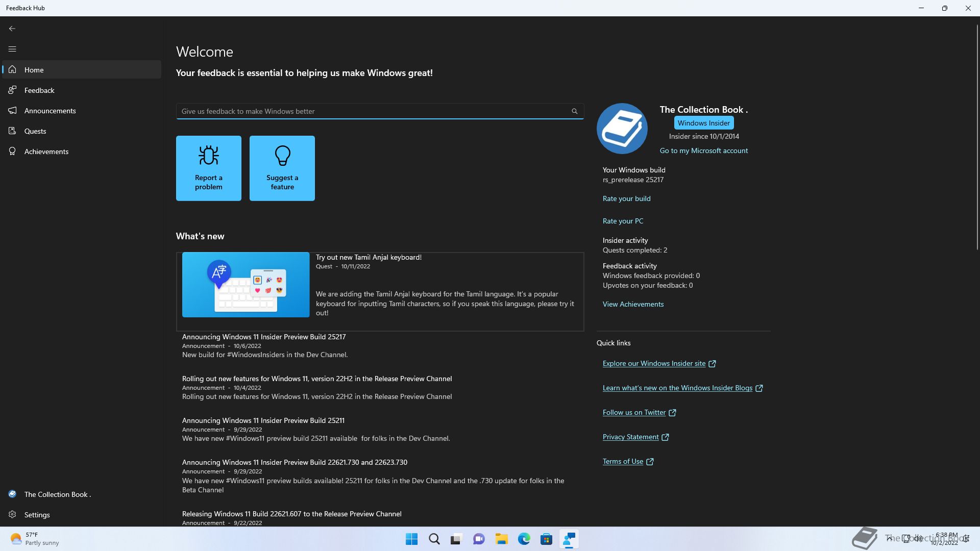Click the Rate your PC link
Image resolution: width=980 pixels, height=551 pixels.
pyautogui.click(x=623, y=221)
